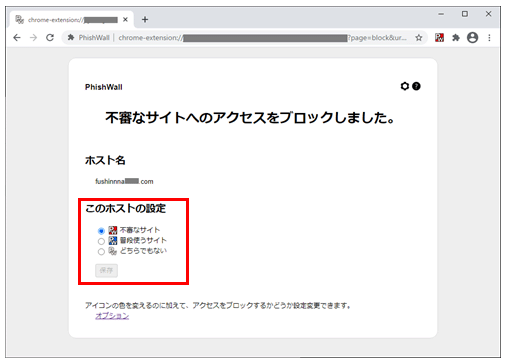Click the ホスト名 heading
507x364 pixels.
tap(105, 160)
